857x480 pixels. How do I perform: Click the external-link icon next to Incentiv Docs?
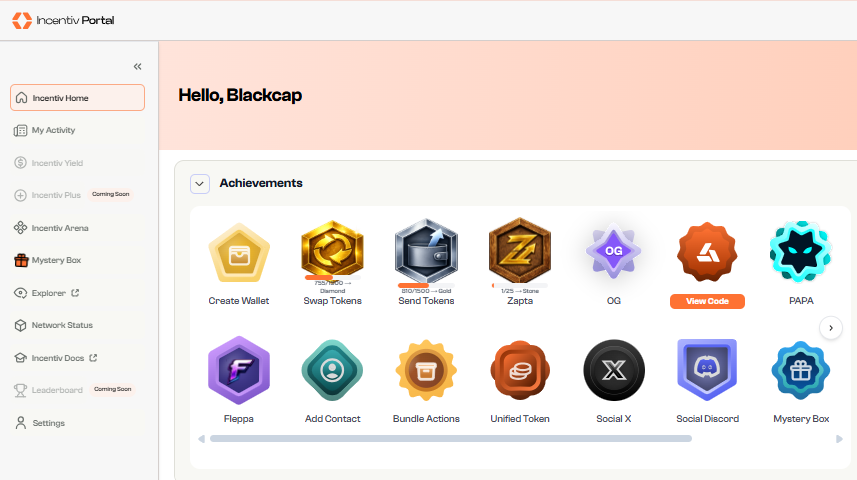[x=93, y=358]
